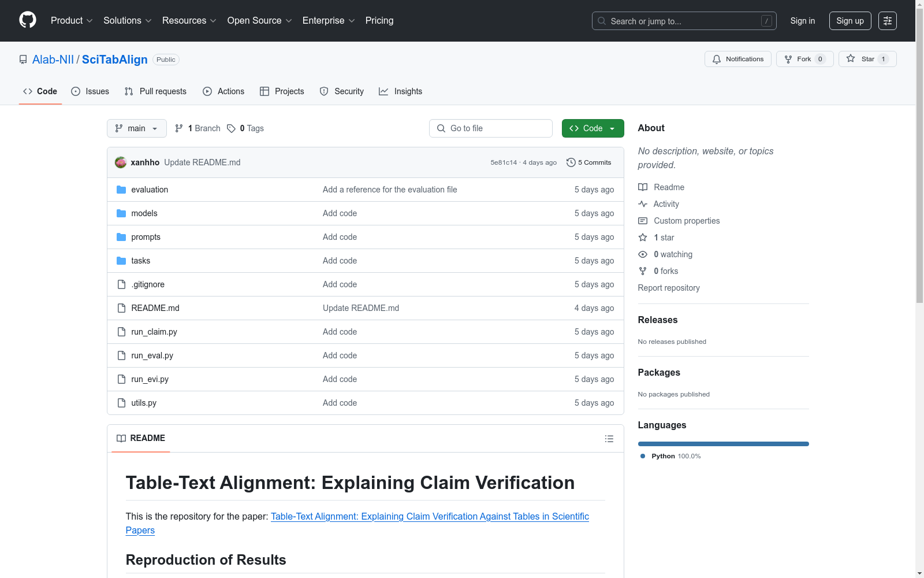Screen dimensions: 924x578
Task: Click the fork icon beside 0 forks
Action: pyautogui.click(x=643, y=271)
